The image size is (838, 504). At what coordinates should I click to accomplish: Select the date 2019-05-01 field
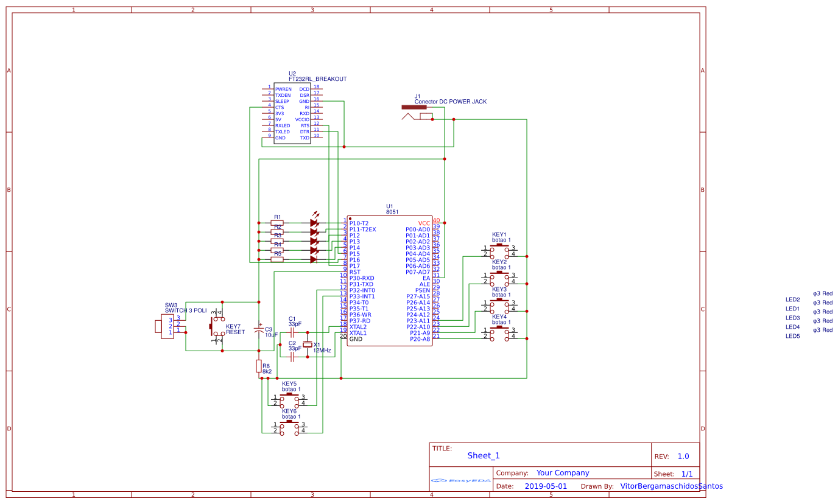tap(545, 486)
